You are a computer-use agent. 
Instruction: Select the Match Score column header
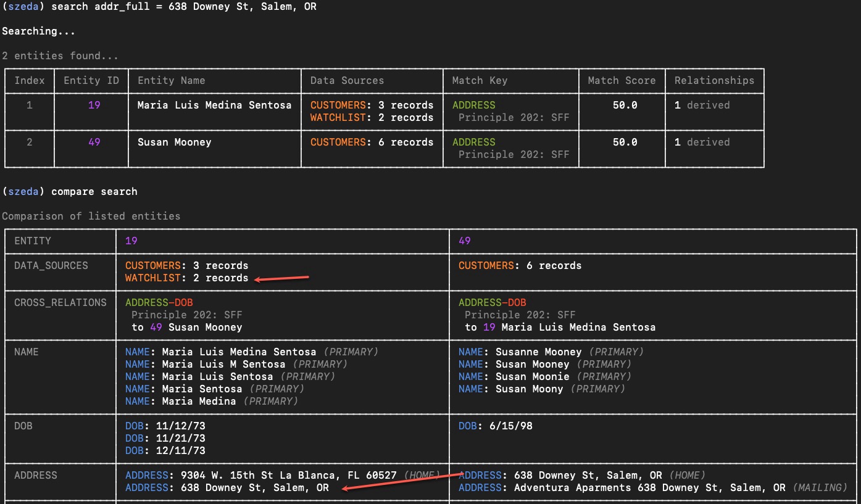(622, 80)
